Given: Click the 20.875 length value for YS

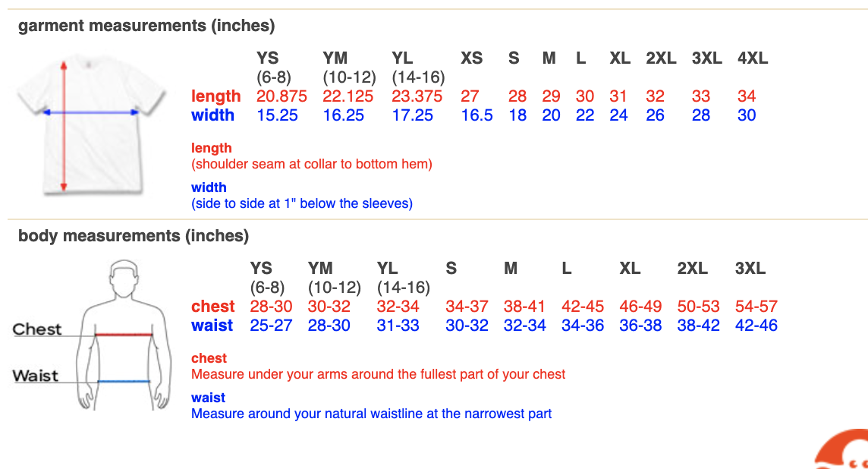Looking at the screenshot, I should [281, 96].
